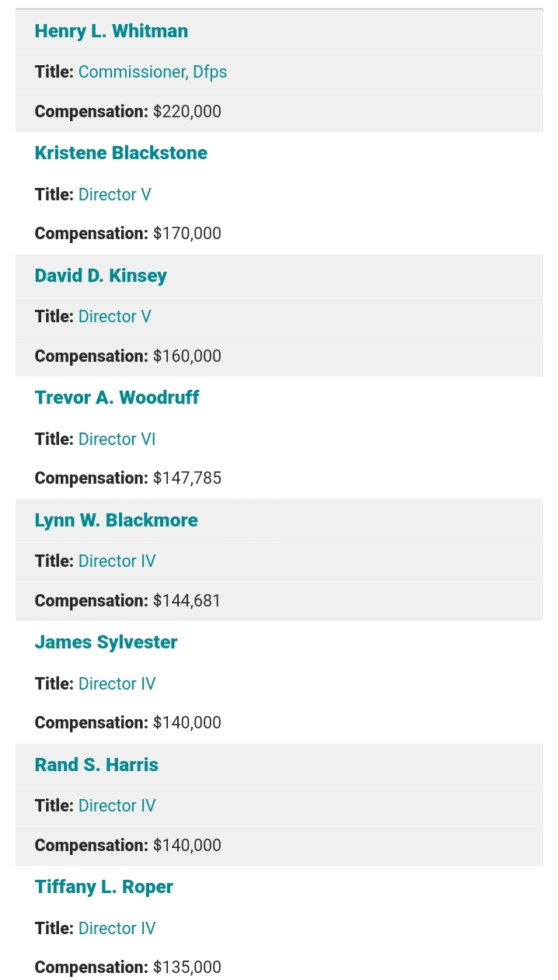Click the $135,000 compensation value
The height and width of the screenshot is (980, 558).
(187, 968)
